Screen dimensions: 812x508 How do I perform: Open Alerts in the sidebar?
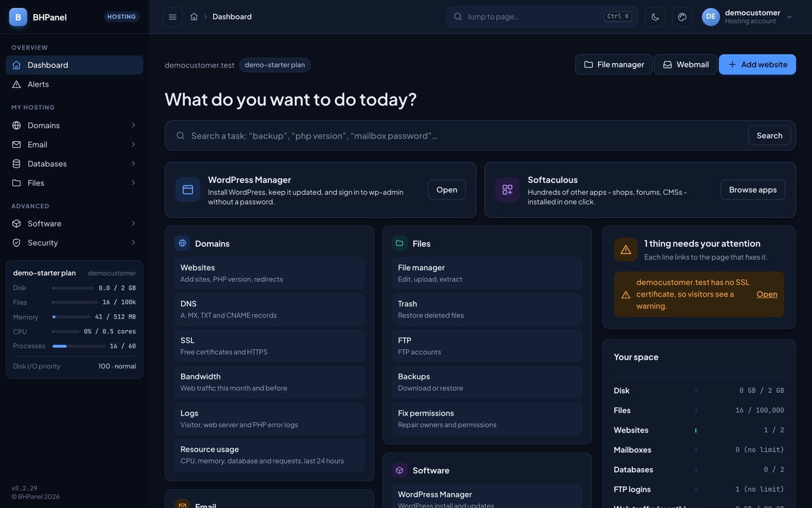75,84
